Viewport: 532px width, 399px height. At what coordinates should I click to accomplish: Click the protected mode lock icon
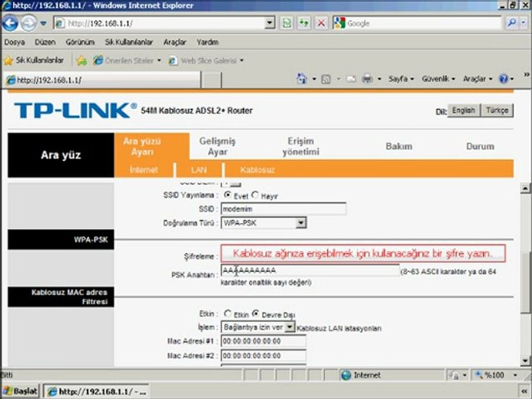click(454, 375)
